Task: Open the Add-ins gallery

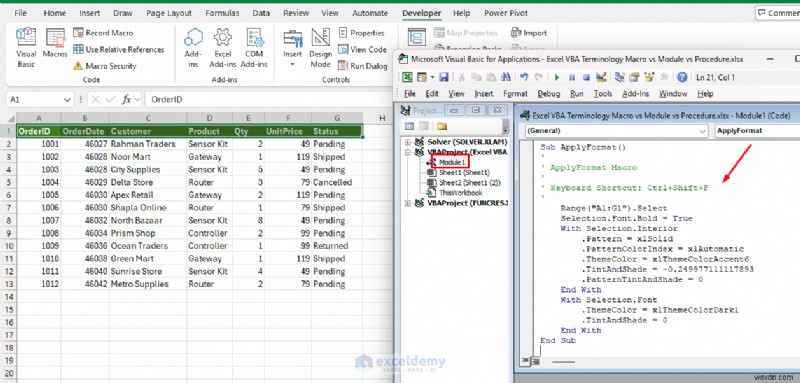Action: tap(193, 48)
